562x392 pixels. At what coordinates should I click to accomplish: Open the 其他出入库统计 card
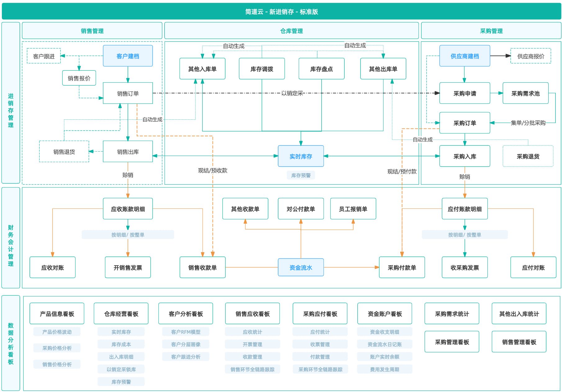click(519, 314)
